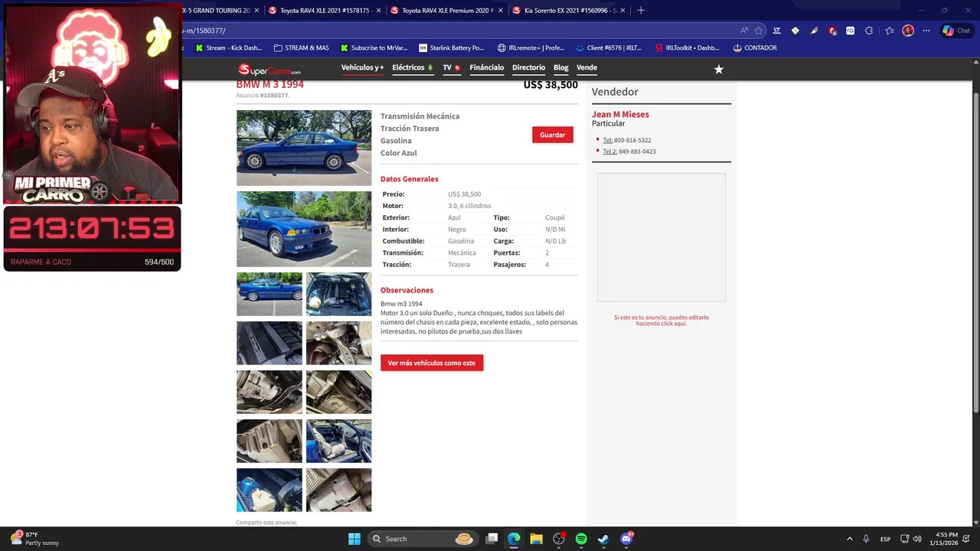
Task: Switch ESP keyboard language indicator
Action: (886, 539)
